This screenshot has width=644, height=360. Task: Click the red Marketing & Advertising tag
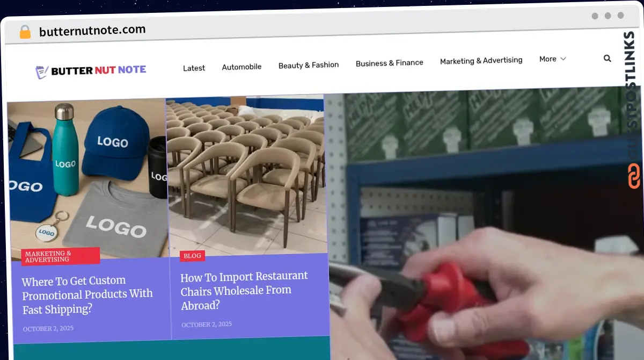click(x=60, y=256)
